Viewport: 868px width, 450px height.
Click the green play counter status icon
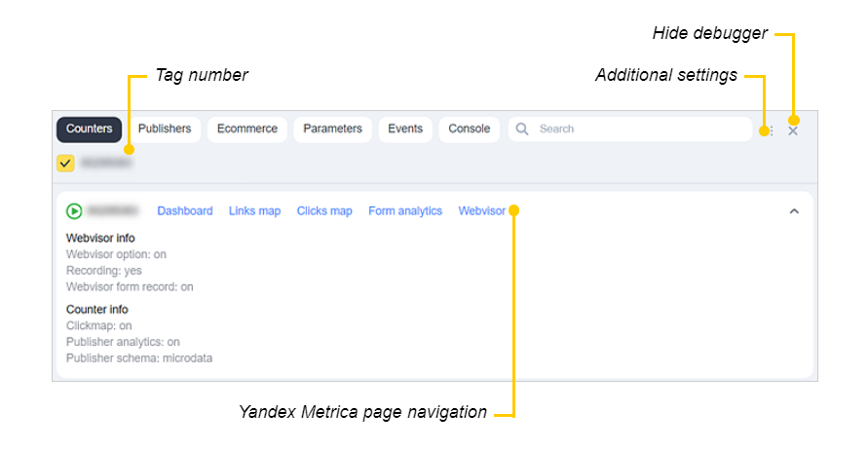click(74, 210)
